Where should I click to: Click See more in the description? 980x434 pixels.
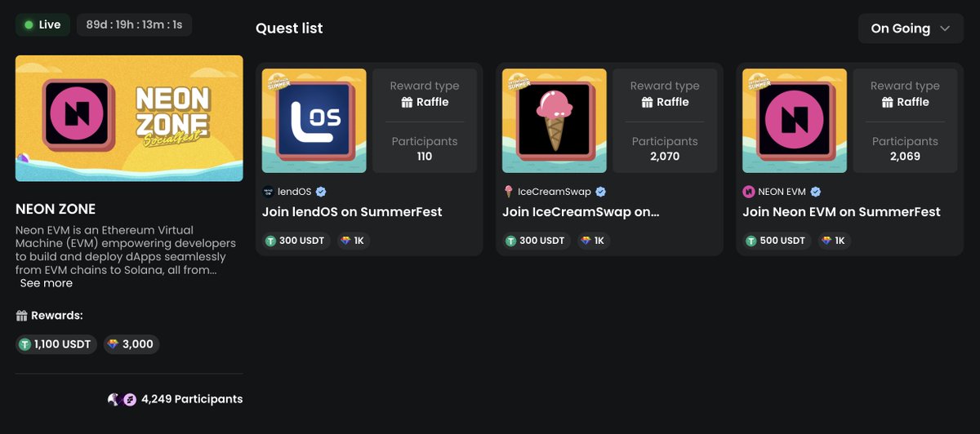tap(47, 283)
